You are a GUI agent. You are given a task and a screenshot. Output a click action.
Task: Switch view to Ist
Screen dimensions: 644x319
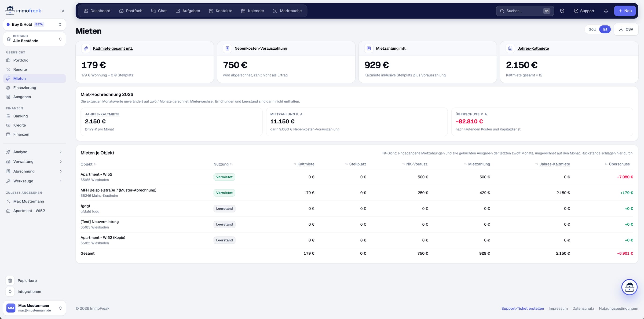(x=605, y=29)
